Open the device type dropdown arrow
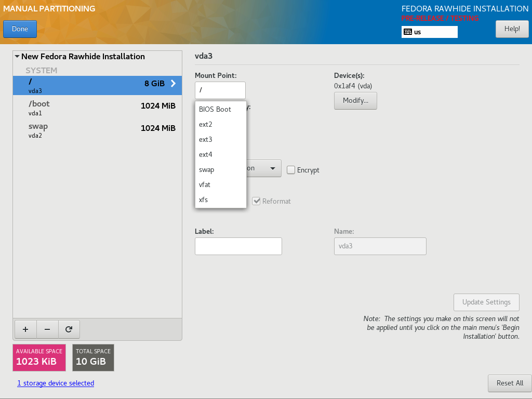The image size is (532, 399). (272, 168)
